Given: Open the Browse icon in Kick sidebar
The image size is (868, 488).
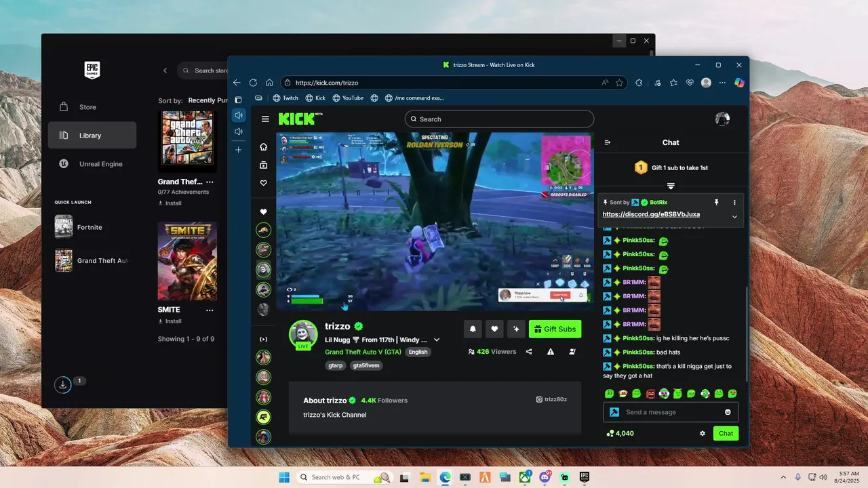Looking at the screenshot, I should (x=264, y=165).
